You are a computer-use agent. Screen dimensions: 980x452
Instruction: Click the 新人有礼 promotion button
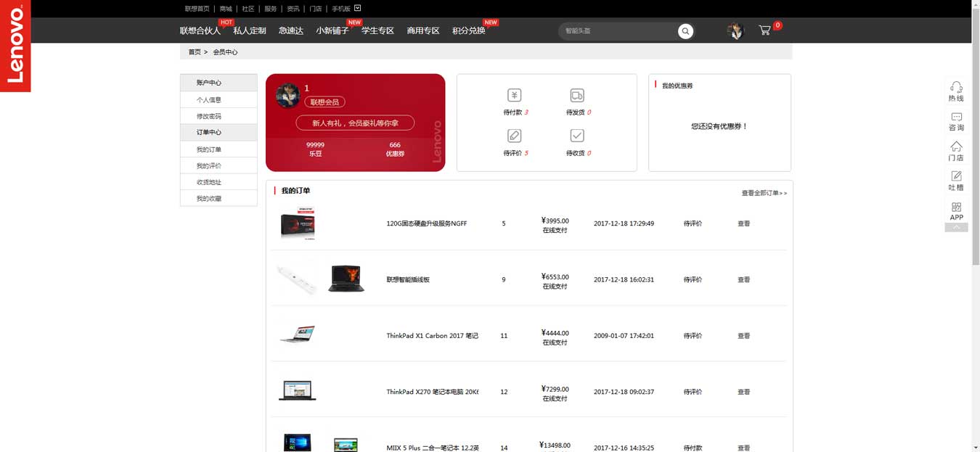pos(355,123)
